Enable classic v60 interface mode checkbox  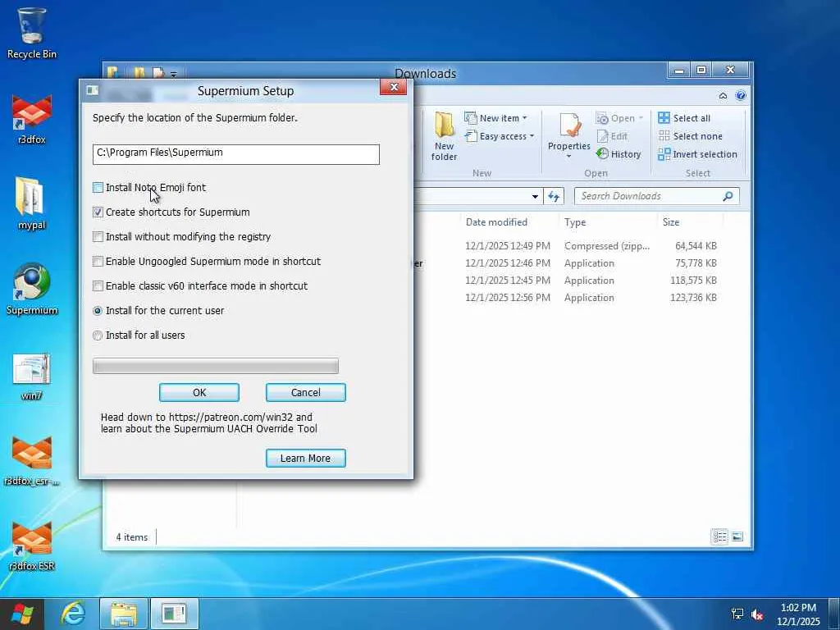[98, 286]
